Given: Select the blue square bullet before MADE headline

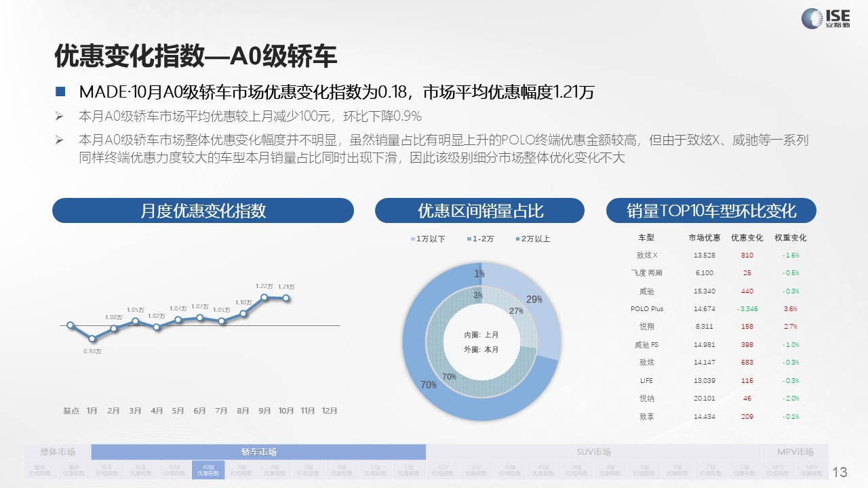Looking at the screenshot, I should (x=60, y=91).
